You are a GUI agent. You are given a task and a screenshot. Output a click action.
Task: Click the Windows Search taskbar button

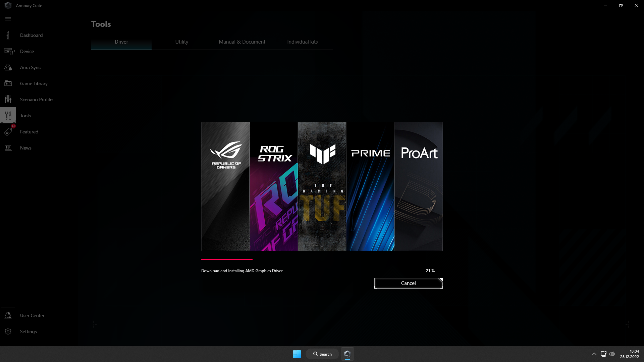[x=322, y=354]
